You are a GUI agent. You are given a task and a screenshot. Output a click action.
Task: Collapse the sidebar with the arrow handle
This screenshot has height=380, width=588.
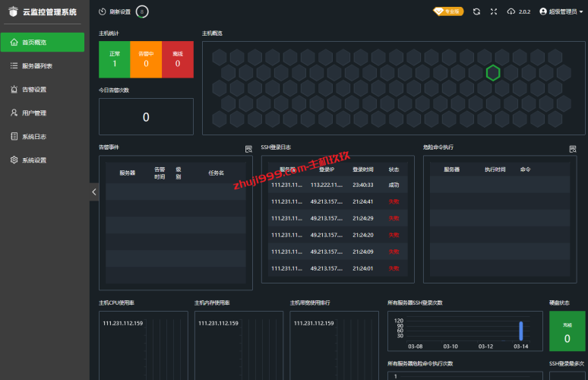tap(94, 192)
